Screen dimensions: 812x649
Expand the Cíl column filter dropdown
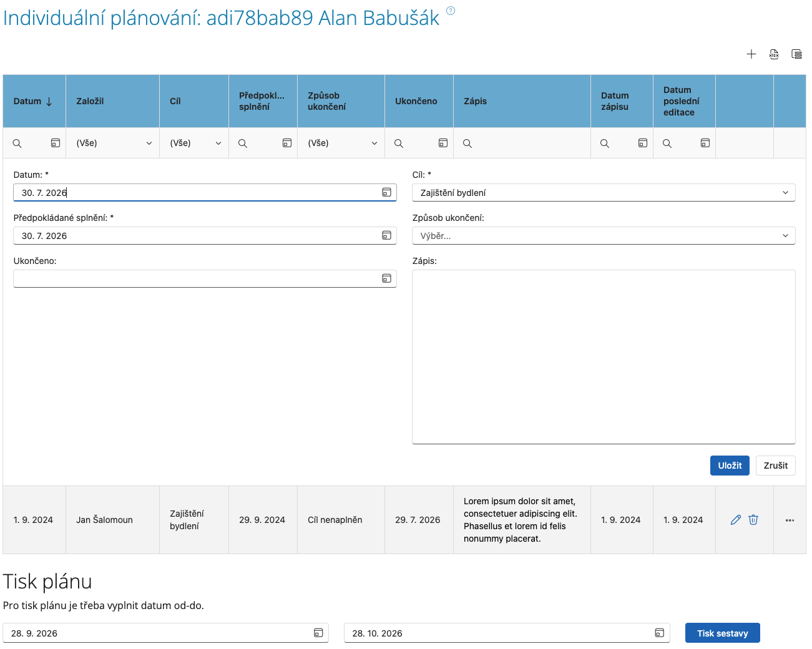(218, 144)
